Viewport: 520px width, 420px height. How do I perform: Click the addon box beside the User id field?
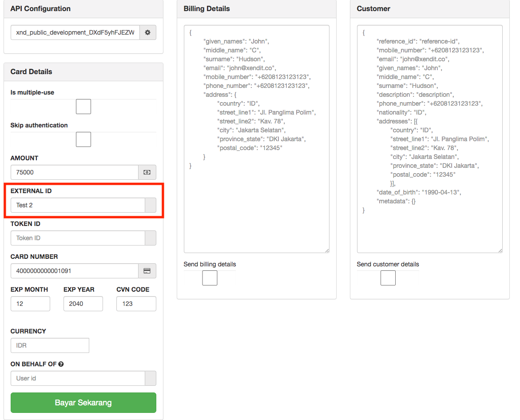[151, 378]
